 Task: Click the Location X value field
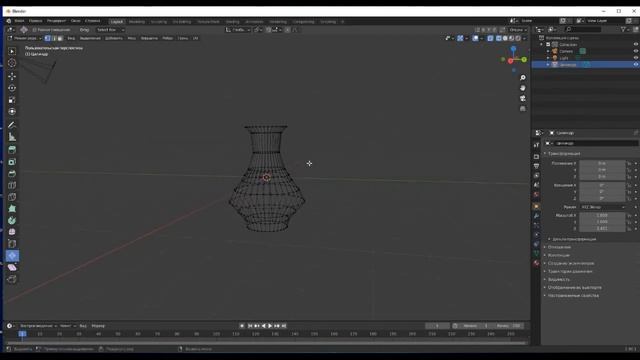click(x=602, y=163)
